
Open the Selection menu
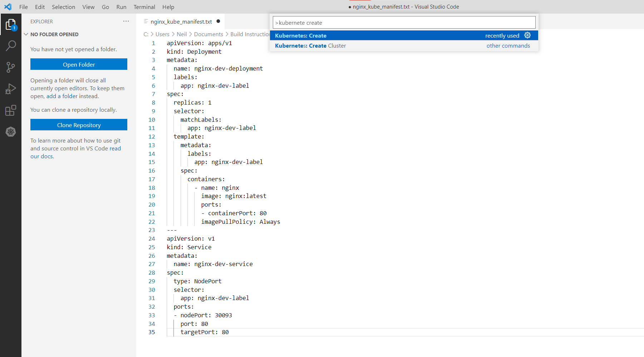click(63, 7)
